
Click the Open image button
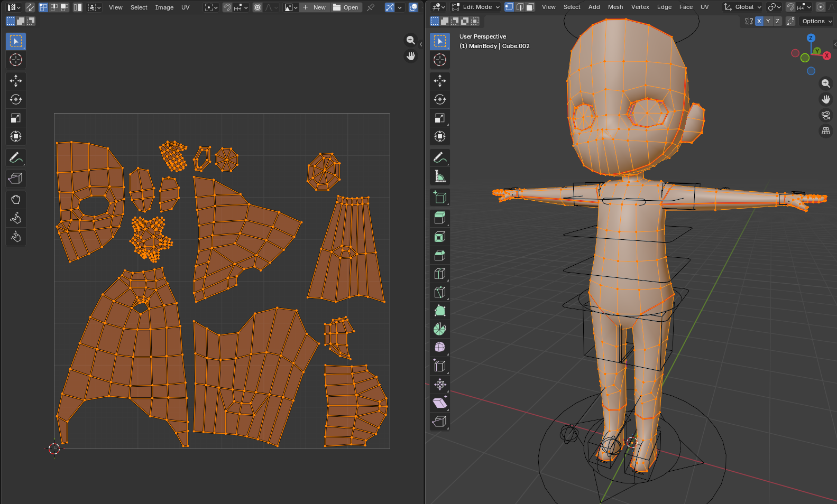346,7
